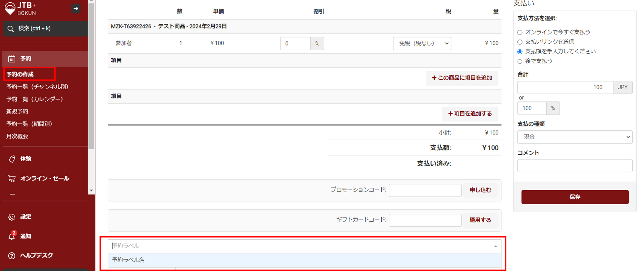
Task: Select 支払いリンクを送信 radio option
Action: (520, 42)
